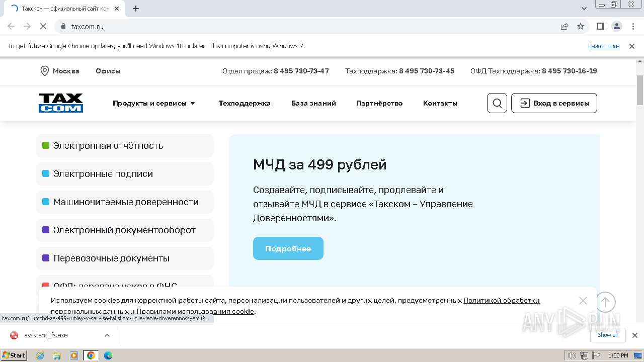
Task: Click Chrome icon in taskbar
Action: point(91,355)
